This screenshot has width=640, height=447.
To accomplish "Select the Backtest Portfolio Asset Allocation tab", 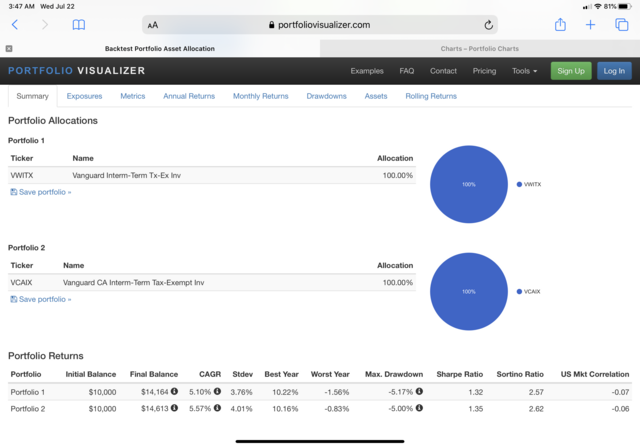I will (x=160, y=49).
